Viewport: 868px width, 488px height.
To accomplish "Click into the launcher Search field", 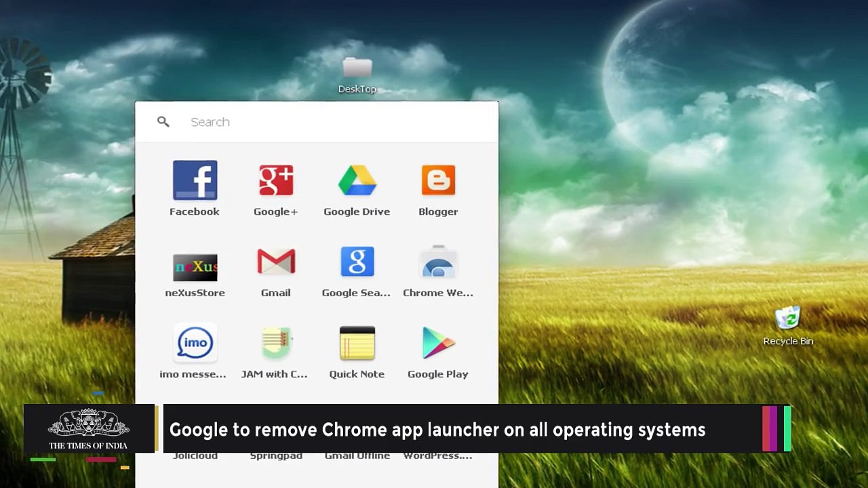I will click(x=317, y=122).
